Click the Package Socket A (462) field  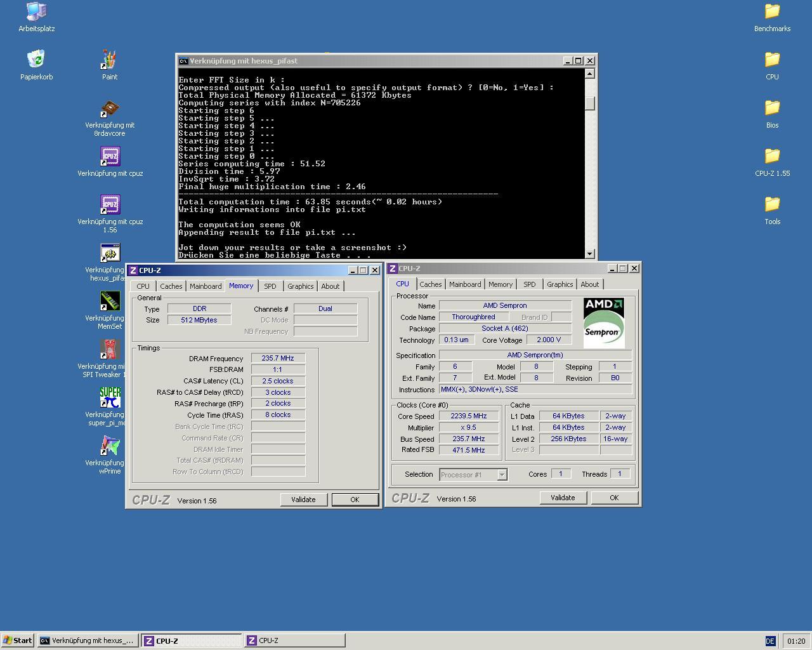pyautogui.click(x=505, y=328)
